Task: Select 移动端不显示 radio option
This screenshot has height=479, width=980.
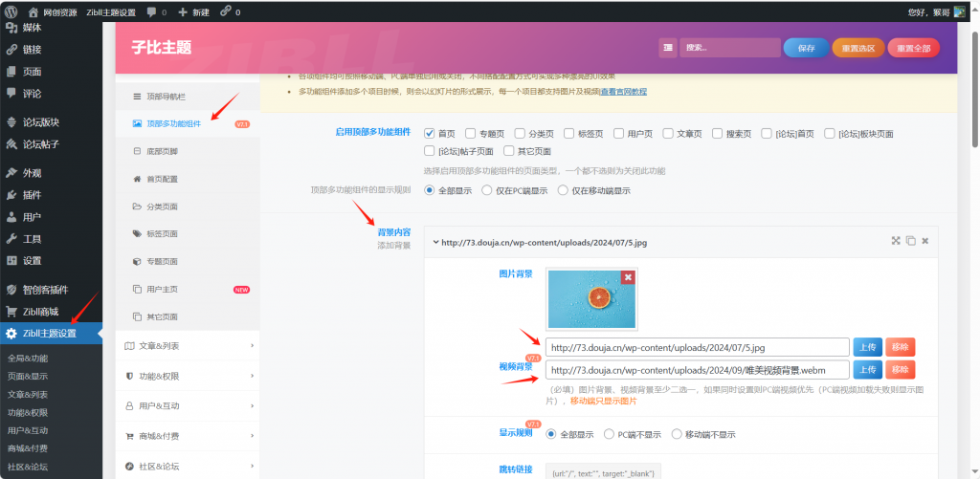Action: click(677, 434)
